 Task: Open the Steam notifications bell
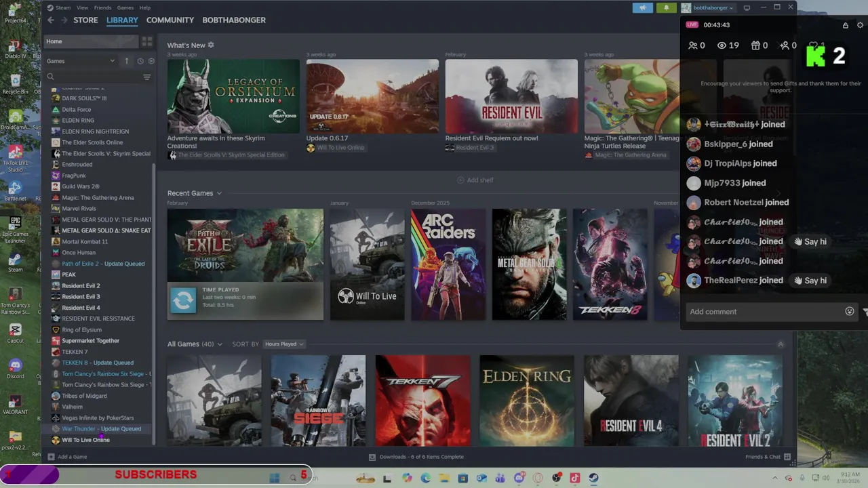(x=666, y=7)
